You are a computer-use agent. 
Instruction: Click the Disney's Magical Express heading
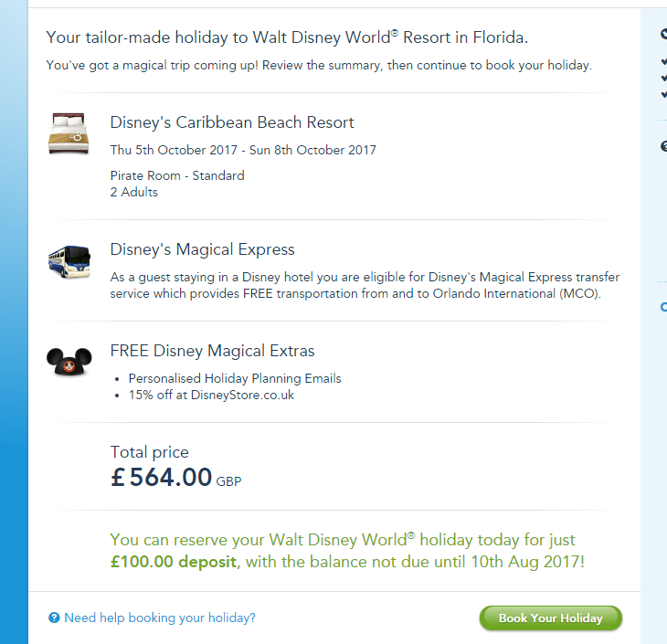pos(202,249)
